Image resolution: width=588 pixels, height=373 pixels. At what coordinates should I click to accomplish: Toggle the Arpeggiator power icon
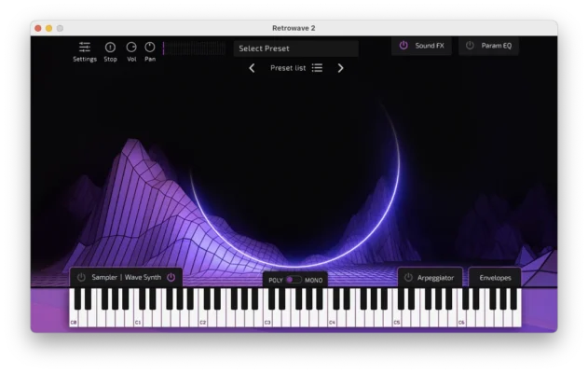click(x=408, y=277)
